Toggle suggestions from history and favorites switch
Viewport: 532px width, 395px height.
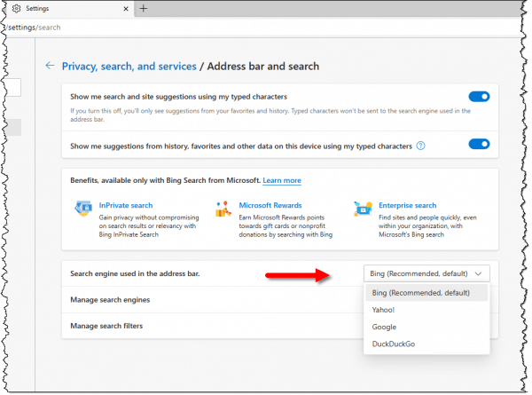[x=479, y=144]
